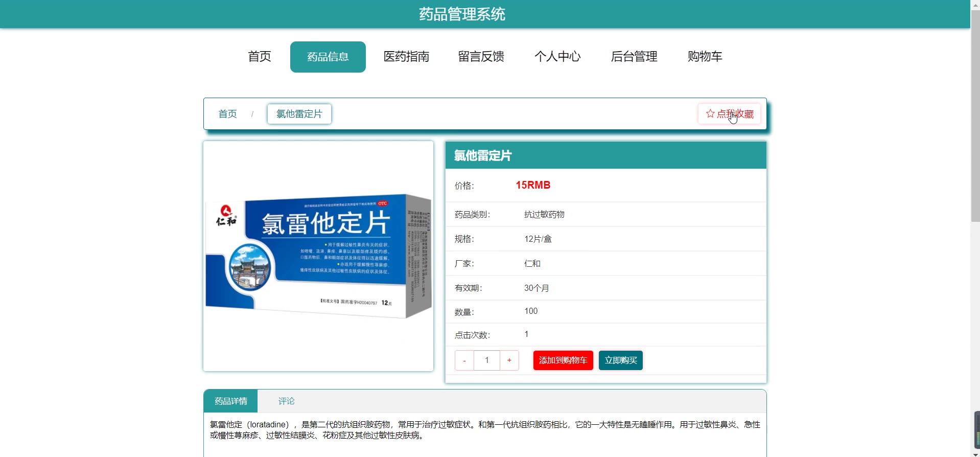Click the scrollbar down arrow
The width and height of the screenshot is (980, 457).
pos(975,453)
